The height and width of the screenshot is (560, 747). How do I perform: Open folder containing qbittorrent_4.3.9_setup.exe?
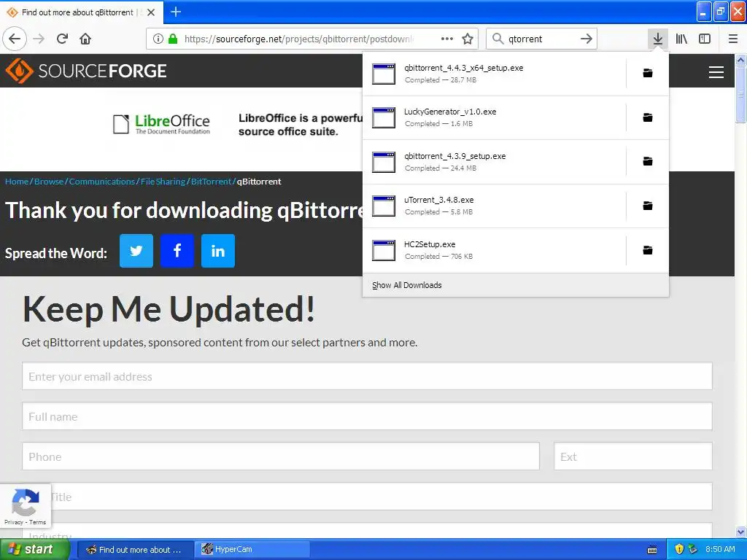pos(648,161)
